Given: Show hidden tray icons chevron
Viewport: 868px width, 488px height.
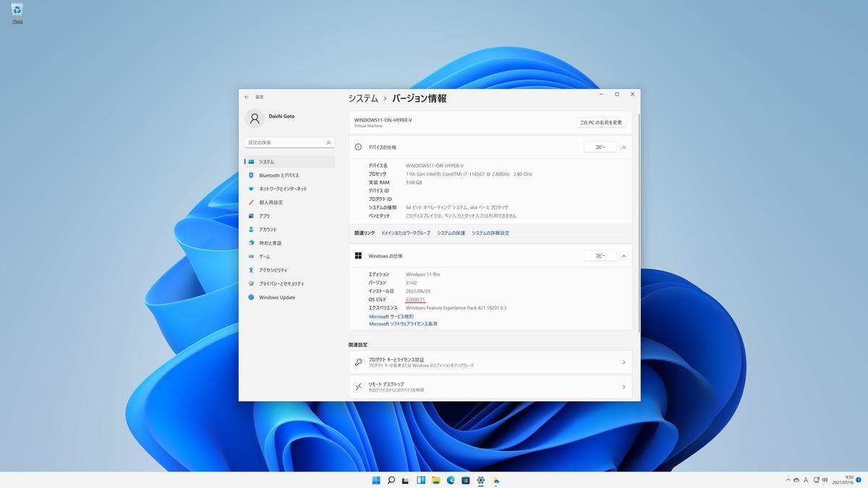Looking at the screenshot, I should [788, 480].
